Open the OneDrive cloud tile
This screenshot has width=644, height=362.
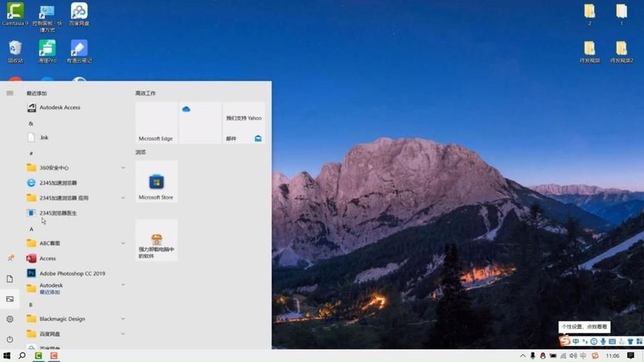coord(200,123)
